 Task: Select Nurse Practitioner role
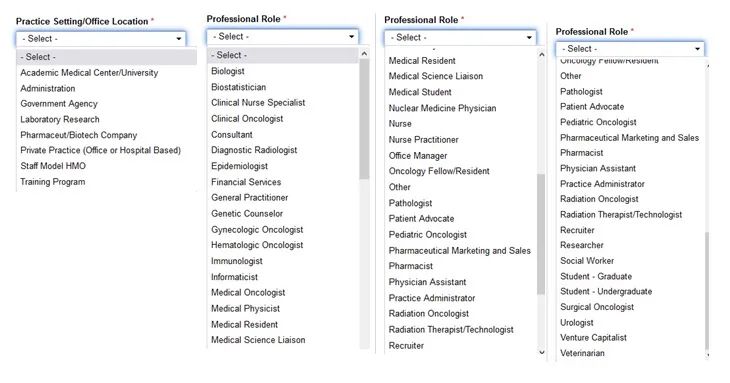pyautogui.click(x=423, y=140)
